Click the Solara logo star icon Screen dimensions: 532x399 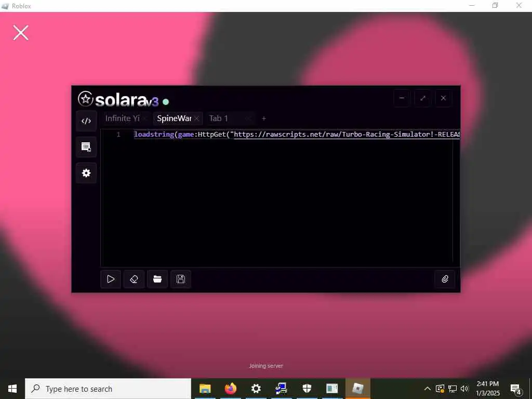click(86, 99)
